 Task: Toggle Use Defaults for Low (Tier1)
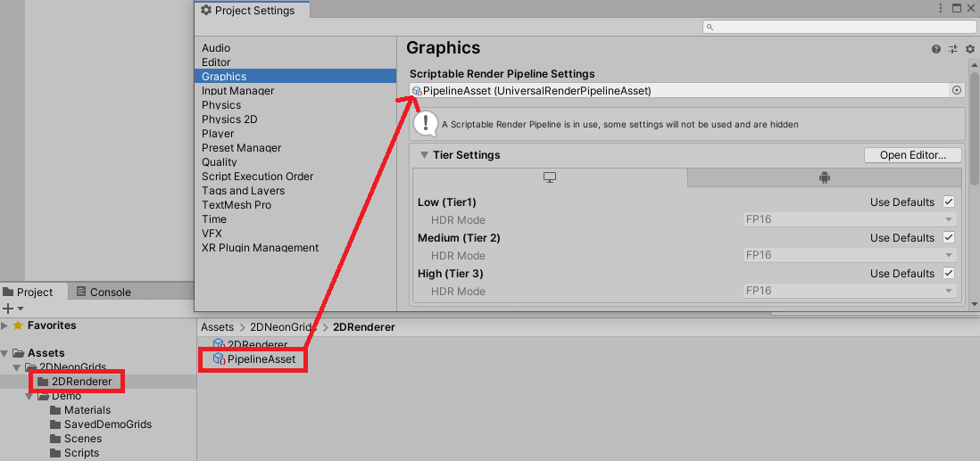coord(949,202)
